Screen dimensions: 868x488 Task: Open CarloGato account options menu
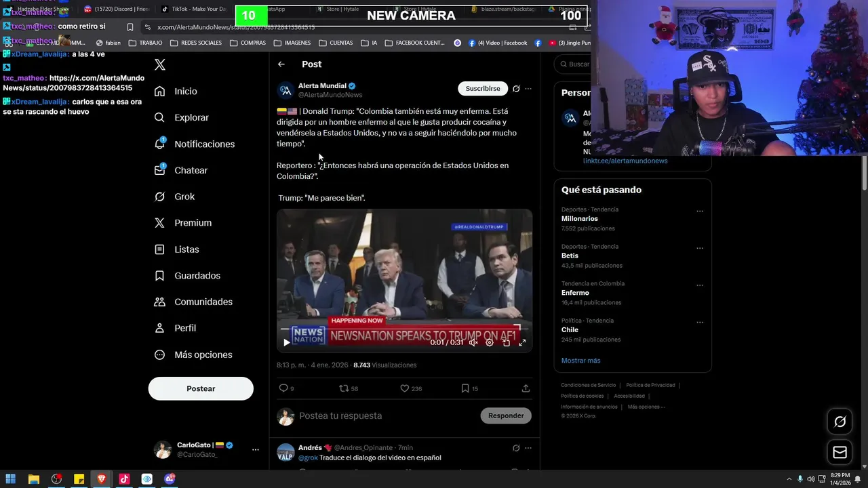(255, 449)
